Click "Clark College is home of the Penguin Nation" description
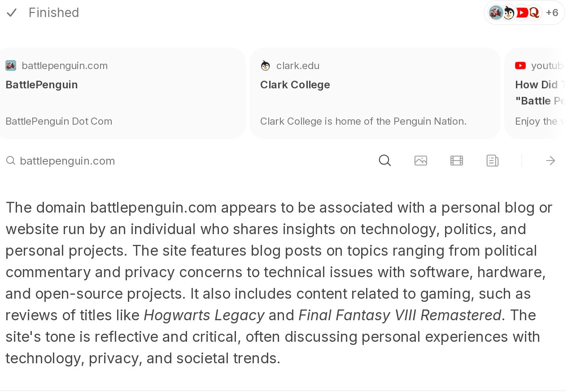The width and height of the screenshot is (585, 392). point(363,121)
